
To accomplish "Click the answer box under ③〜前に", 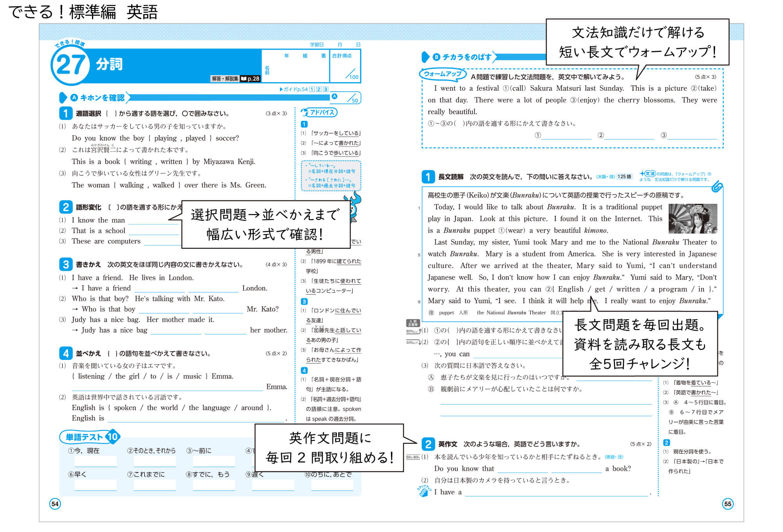I will pyautogui.click(x=214, y=462).
